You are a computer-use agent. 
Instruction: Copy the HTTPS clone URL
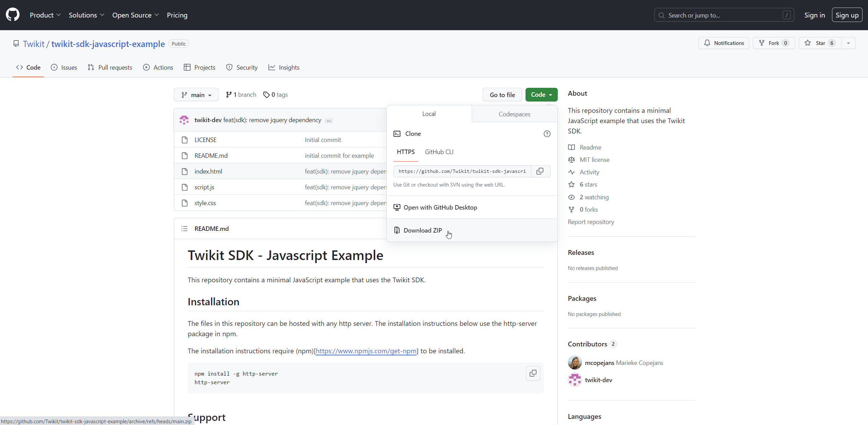tap(540, 171)
